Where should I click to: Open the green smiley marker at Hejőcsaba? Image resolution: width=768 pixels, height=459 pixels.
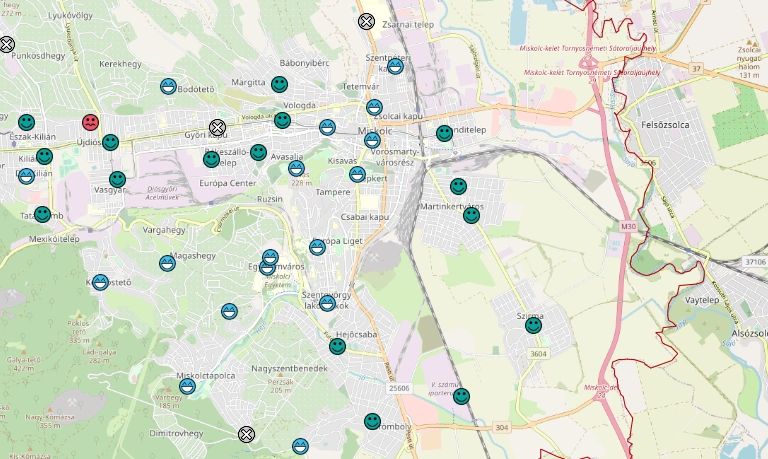338,346
